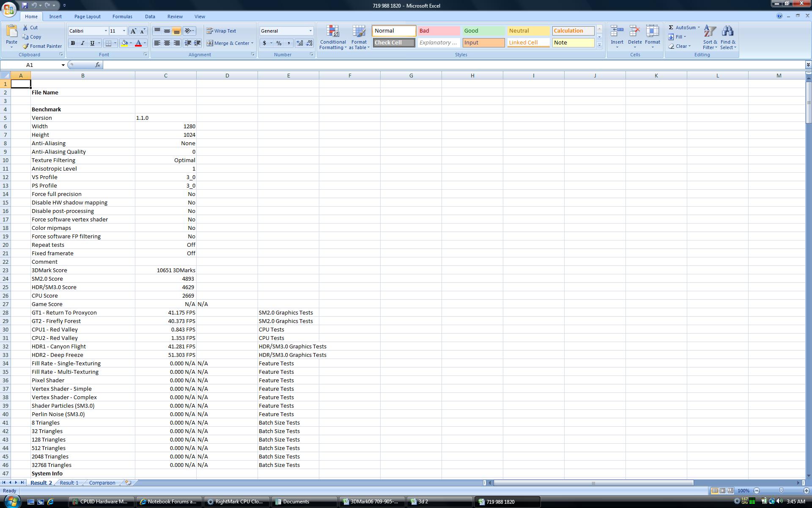Image resolution: width=812 pixels, height=508 pixels.
Task: Apply the Good cell style
Action: point(483,31)
